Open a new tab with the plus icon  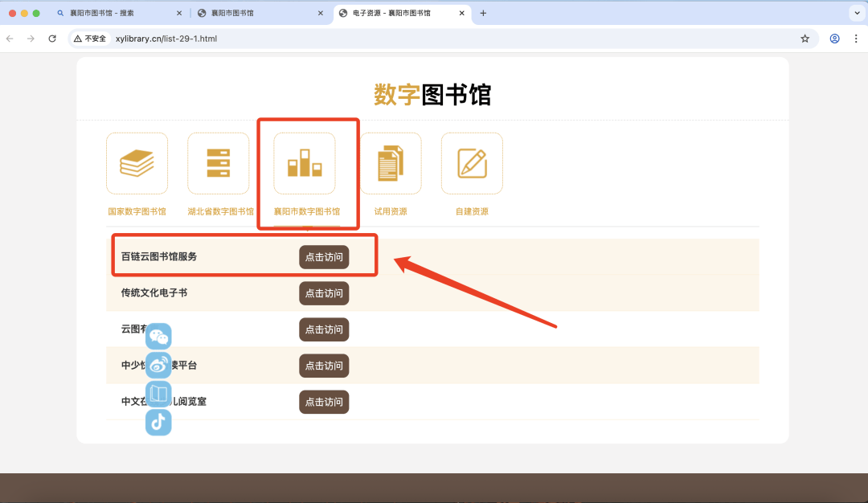click(483, 14)
